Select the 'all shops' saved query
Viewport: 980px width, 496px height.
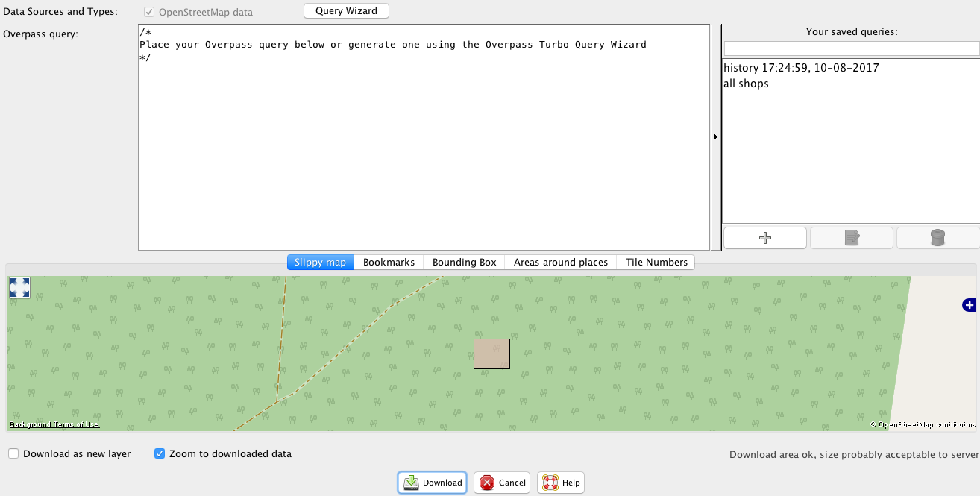[x=746, y=84]
